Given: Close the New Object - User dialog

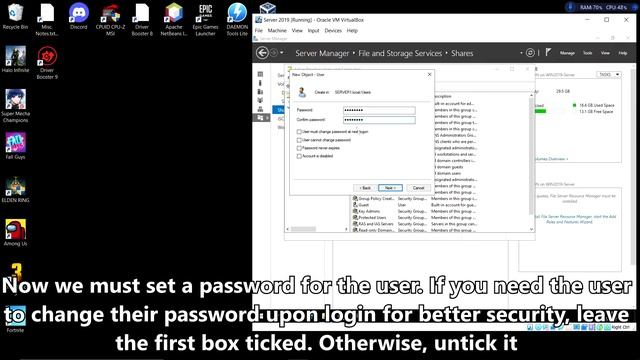Looking at the screenshot, I should 429,75.
